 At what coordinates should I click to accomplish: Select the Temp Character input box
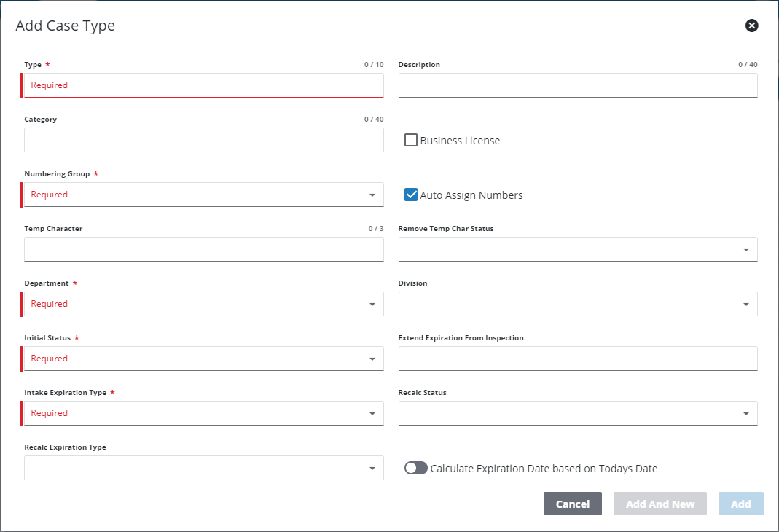(x=203, y=249)
